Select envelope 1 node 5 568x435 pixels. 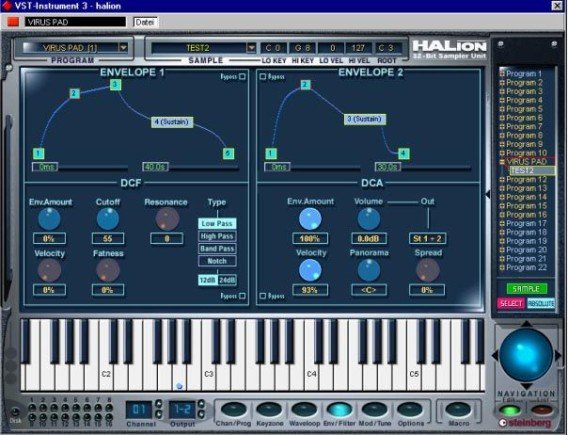228,154
